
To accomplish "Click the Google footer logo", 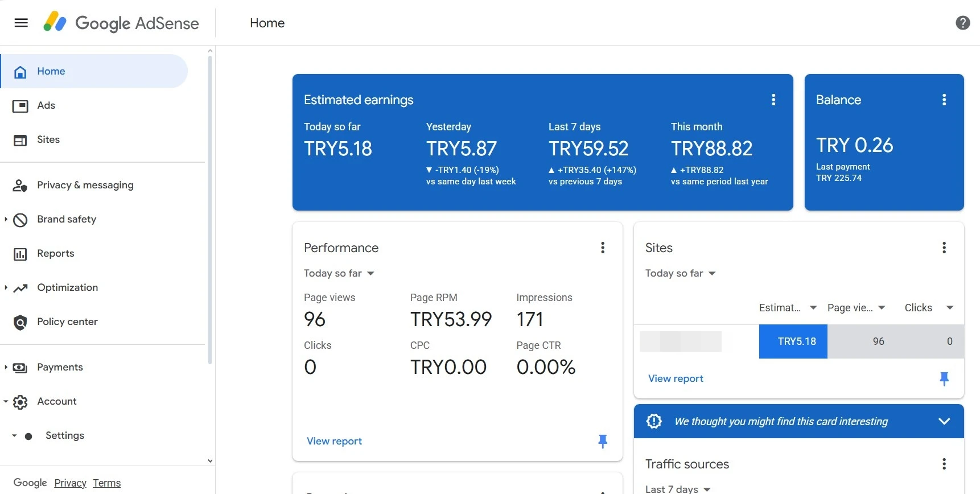I will click(30, 483).
